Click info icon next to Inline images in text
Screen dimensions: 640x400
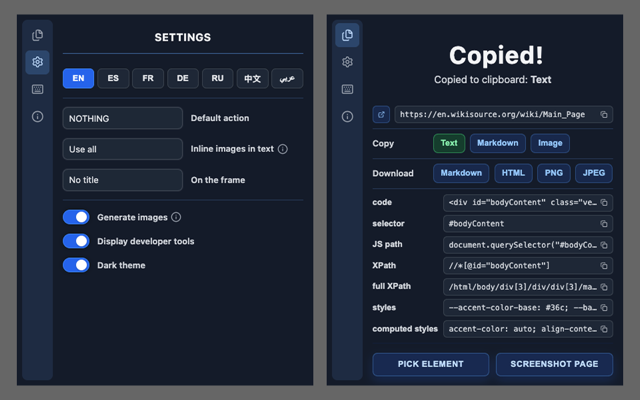point(282,149)
